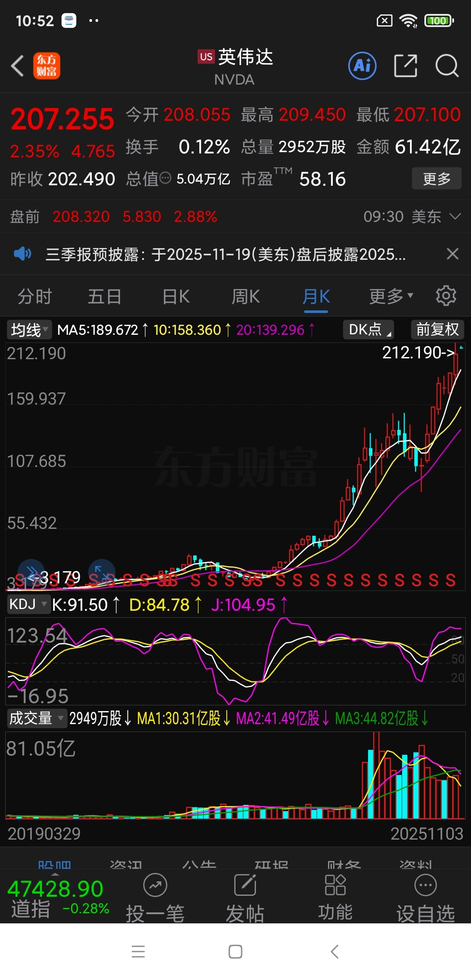The image size is (471, 980).
Task: Tap the battery status icon
Action: 440,20
